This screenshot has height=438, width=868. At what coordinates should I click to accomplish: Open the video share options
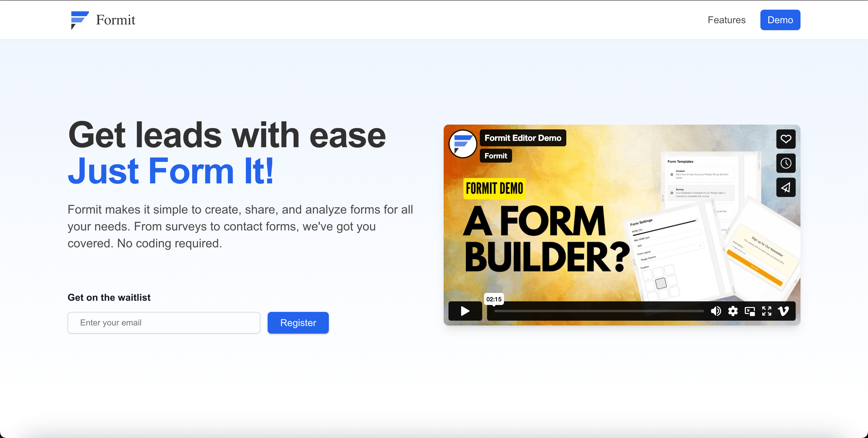point(786,187)
